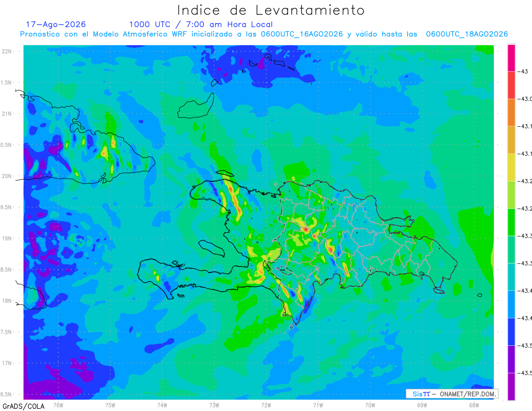Select the "75W" longitude label
Viewport: 532px width, 411px height.
coord(110,405)
